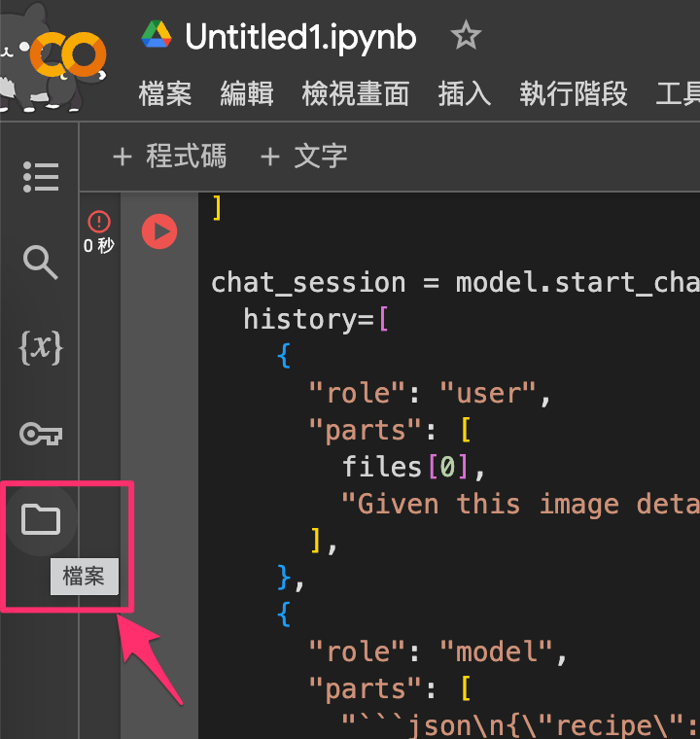Open the table of contents sidebar panel

coord(41,177)
